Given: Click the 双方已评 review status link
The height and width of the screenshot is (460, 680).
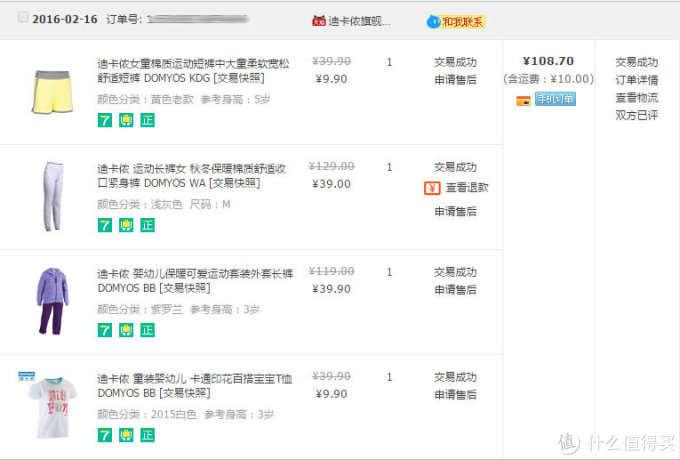Looking at the screenshot, I should coord(637,115).
